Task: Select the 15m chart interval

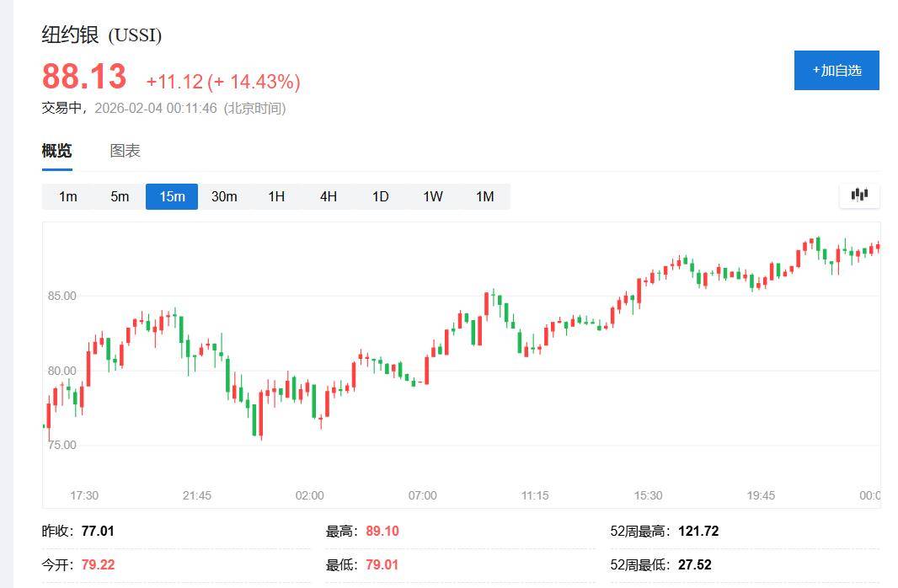Action: tap(172, 196)
